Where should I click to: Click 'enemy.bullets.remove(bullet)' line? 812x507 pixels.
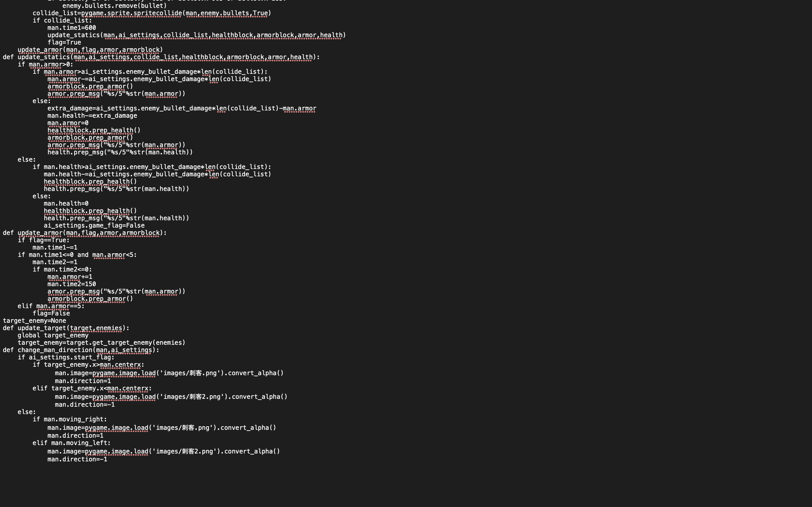[x=114, y=6]
